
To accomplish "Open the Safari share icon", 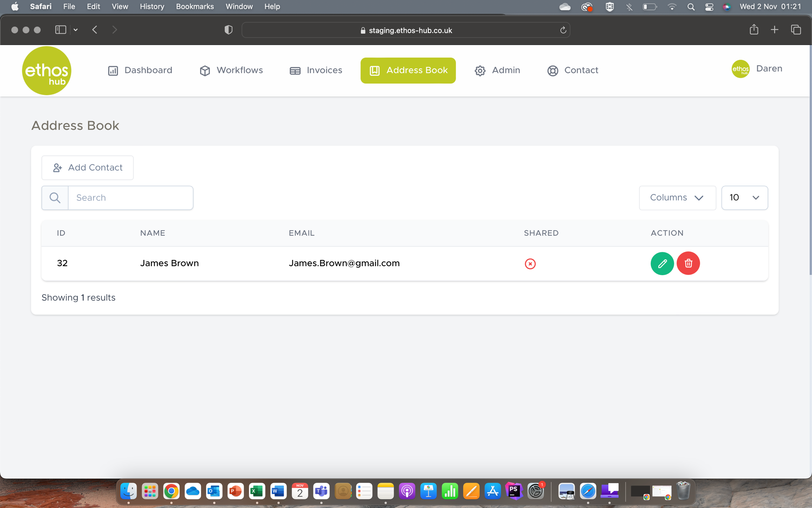I will 753,30.
